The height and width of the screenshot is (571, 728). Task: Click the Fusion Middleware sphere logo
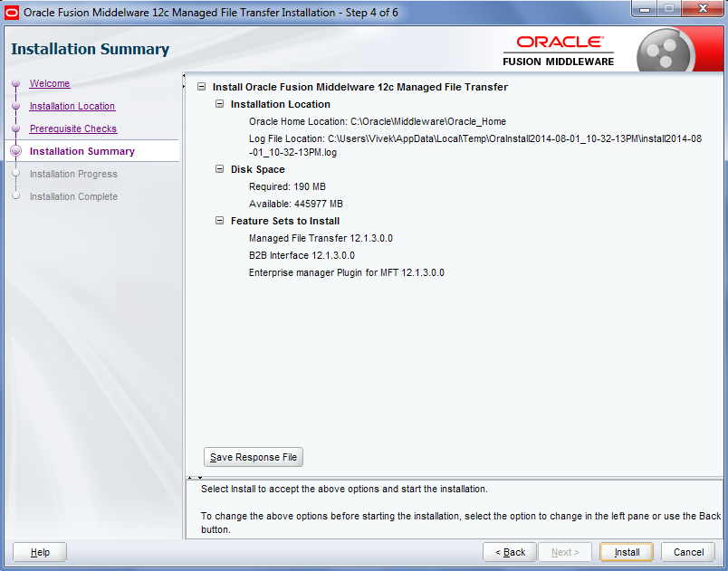[x=666, y=51]
